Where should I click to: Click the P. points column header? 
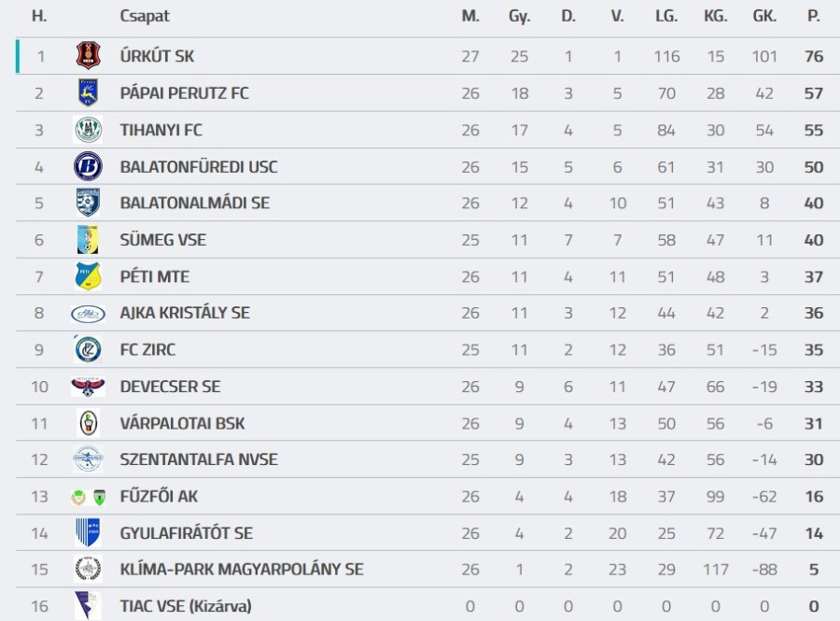click(813, 16)
